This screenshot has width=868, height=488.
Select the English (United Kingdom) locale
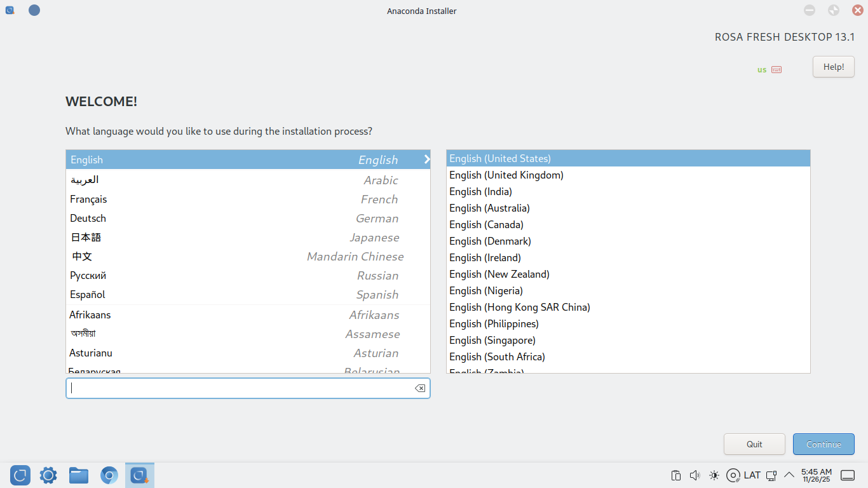628,175
